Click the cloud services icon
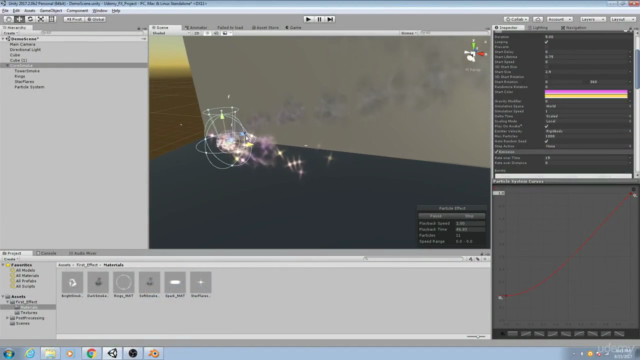Screen dimensions: 640x360 click(538, 19)
